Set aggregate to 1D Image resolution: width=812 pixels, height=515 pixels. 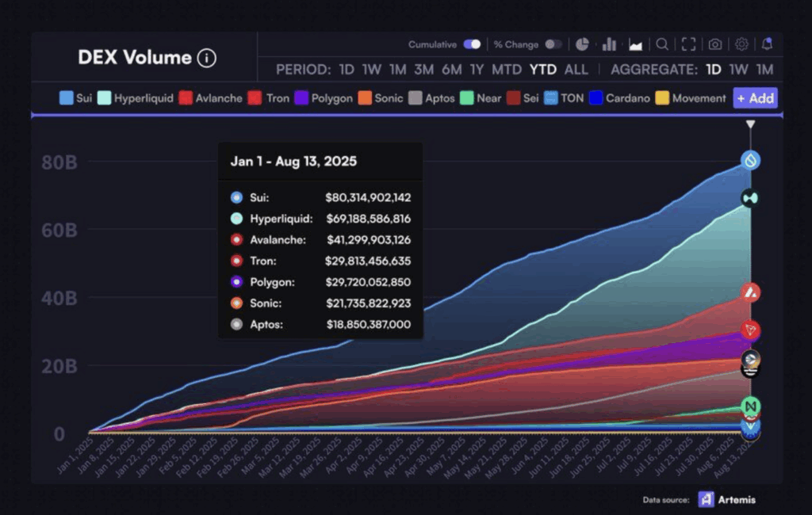point(714,70)
